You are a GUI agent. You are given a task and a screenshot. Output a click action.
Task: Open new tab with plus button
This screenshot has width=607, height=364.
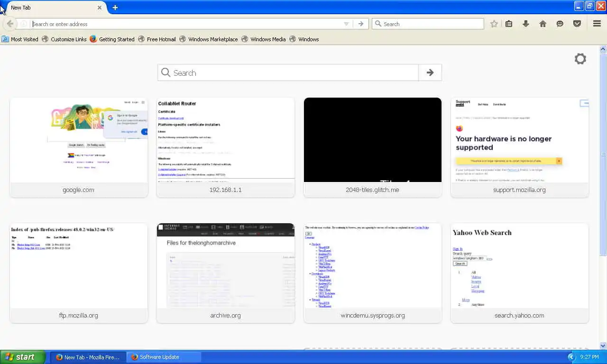[x=115, y=7]
